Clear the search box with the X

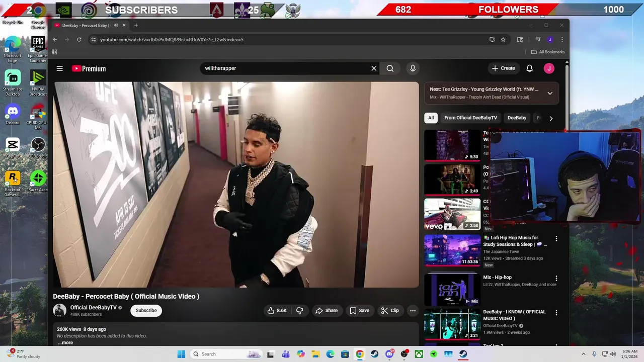pos(374,68)
